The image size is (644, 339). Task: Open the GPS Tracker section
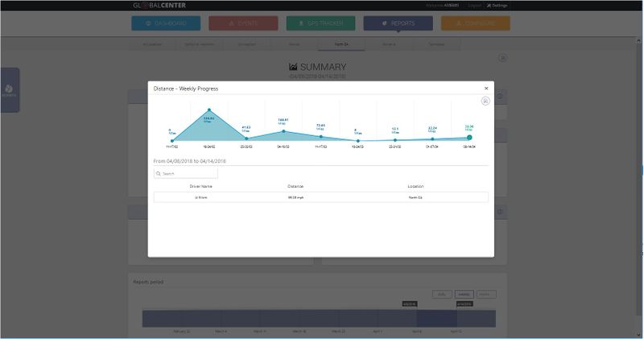[320, 23]
